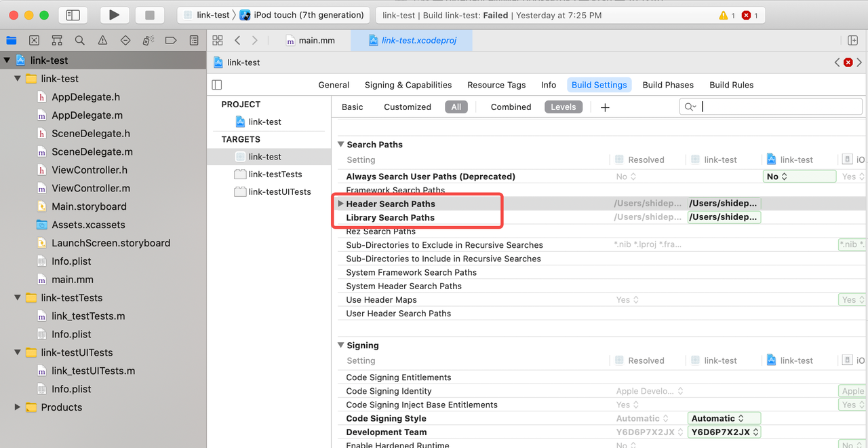Open Always Search User Paths No dropdown
The height and width of the screenshot is (448, 868).
tap(800, 176)
